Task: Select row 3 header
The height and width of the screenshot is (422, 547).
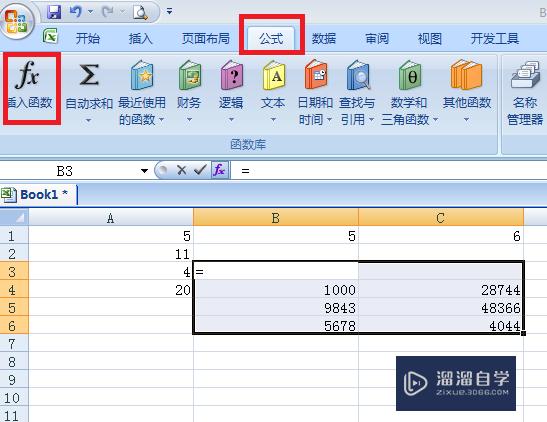Action: point(14,272)
